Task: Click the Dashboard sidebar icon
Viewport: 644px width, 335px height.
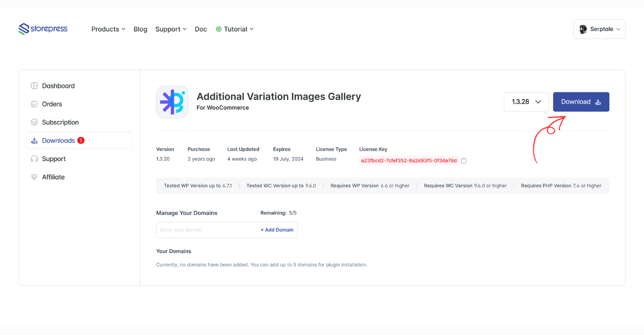Action: [x=34, y=86]
